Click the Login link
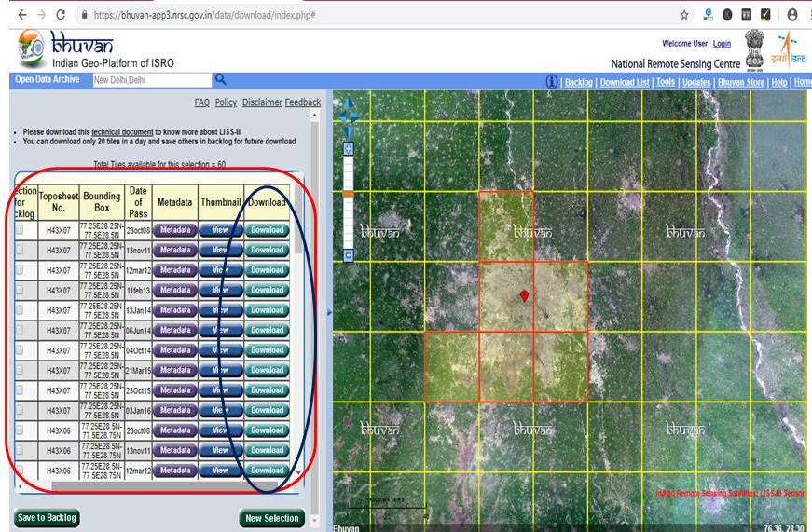 [722, 44]
